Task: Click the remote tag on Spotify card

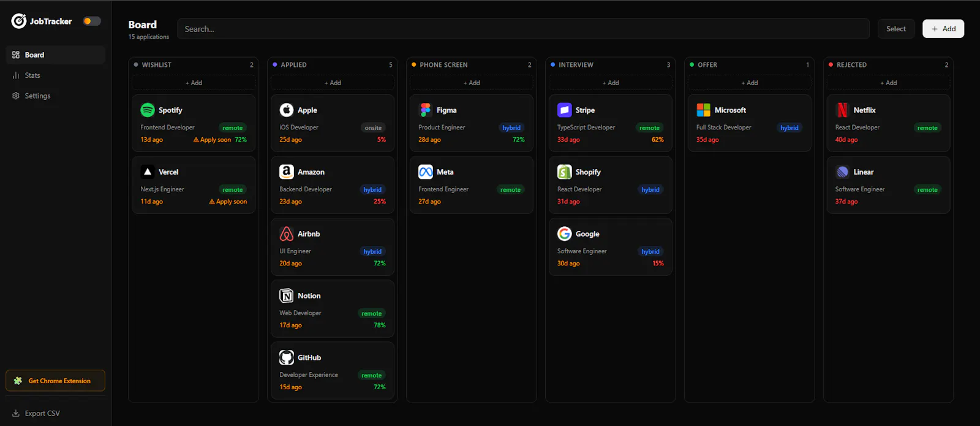Action: click(233, 128)
